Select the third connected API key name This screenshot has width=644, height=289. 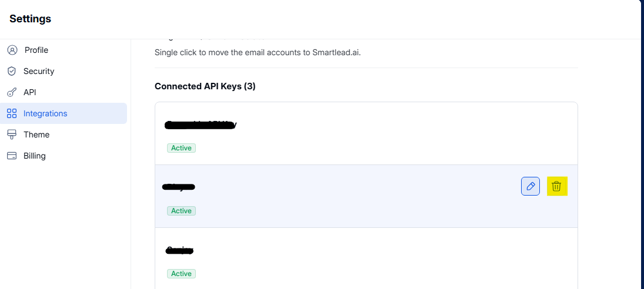180,250
